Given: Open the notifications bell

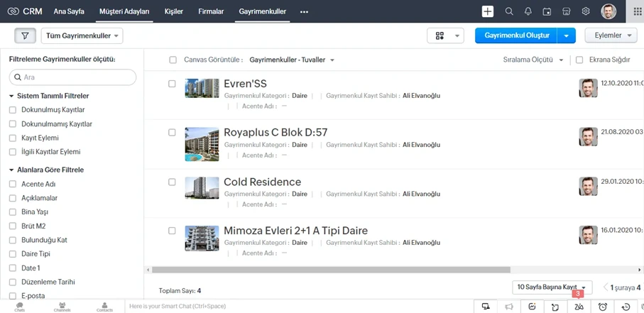Looking at the screenshot, I should tap(528, 11).
